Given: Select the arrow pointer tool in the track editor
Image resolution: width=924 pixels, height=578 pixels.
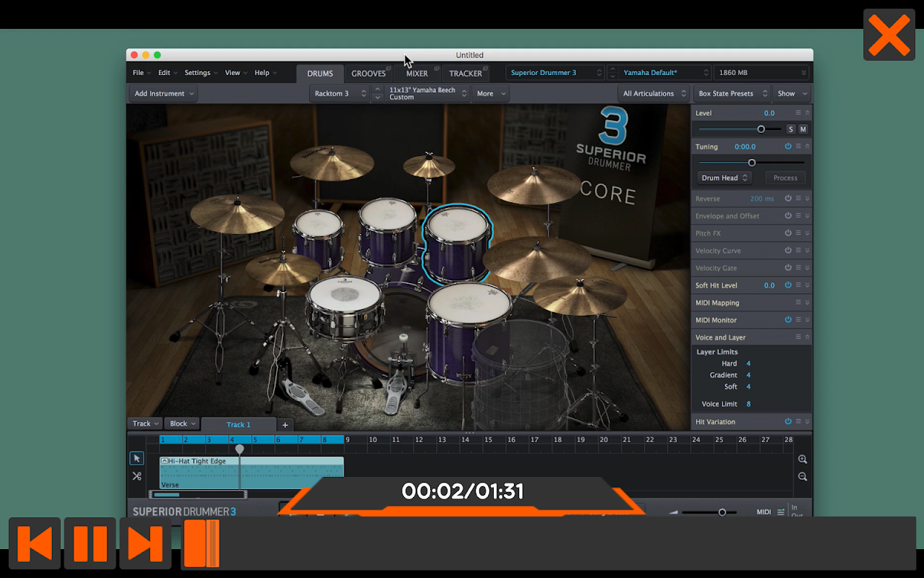Looking at the screenshot, I should [x=136, y=459].
